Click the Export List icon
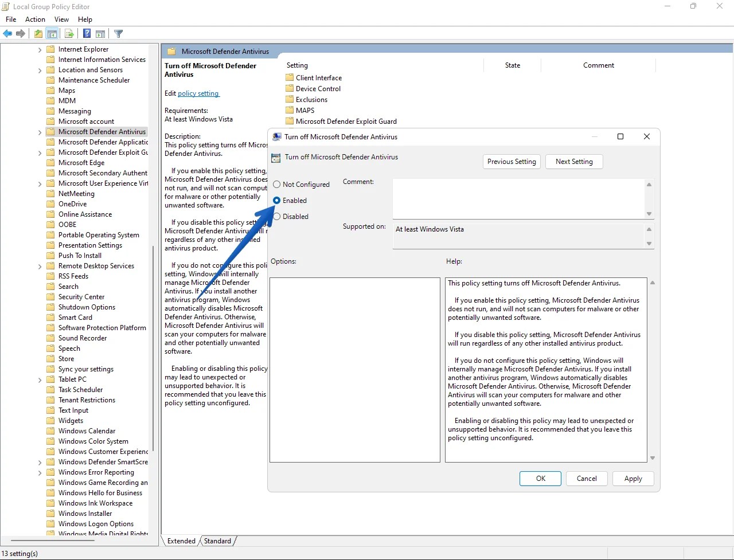Viewport: 734px width, 560px height. (x=69, y=33)
